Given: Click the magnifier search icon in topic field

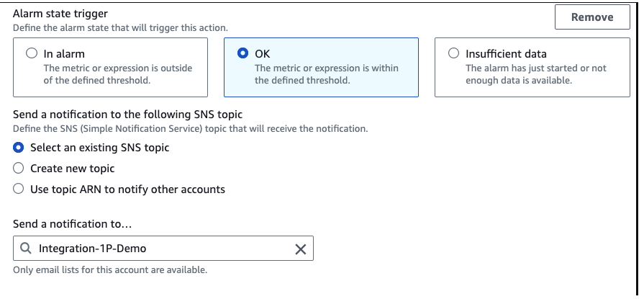Looking at the screenshot, I should point(26,249).
